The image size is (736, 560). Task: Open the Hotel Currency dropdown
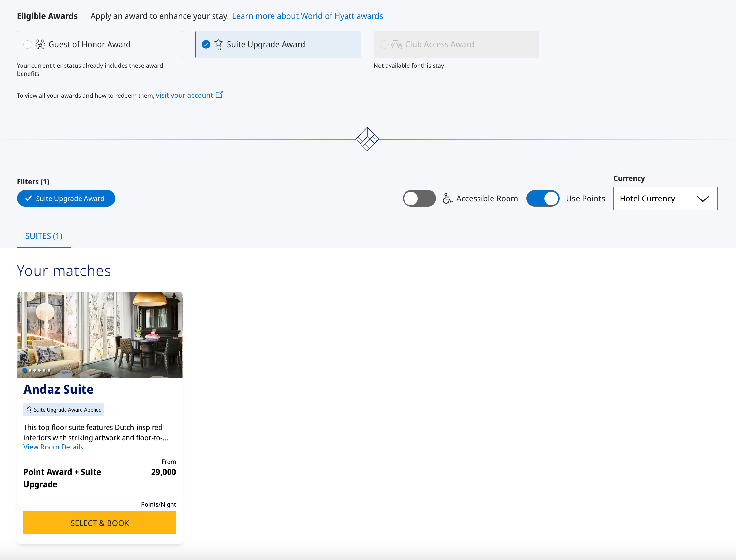click(x=665, y=199)
